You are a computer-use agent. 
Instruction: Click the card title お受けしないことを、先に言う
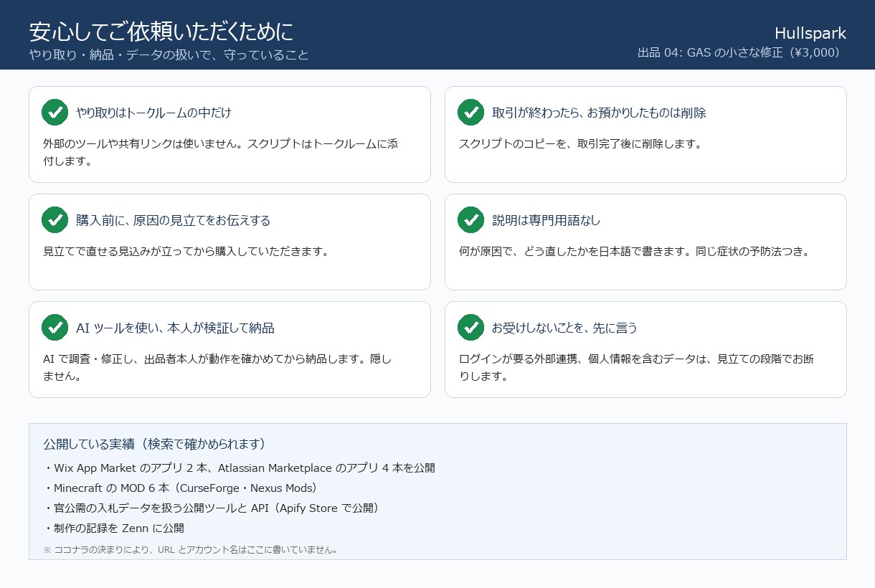564,328
